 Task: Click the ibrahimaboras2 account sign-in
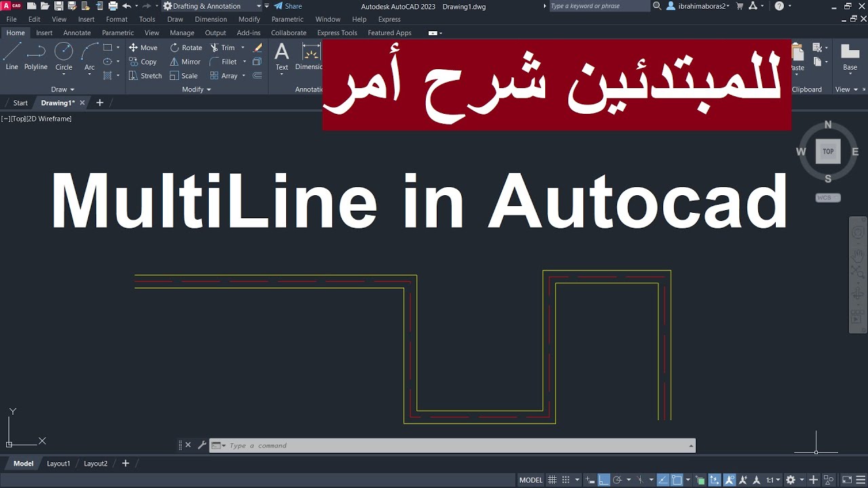coord(698,6)
